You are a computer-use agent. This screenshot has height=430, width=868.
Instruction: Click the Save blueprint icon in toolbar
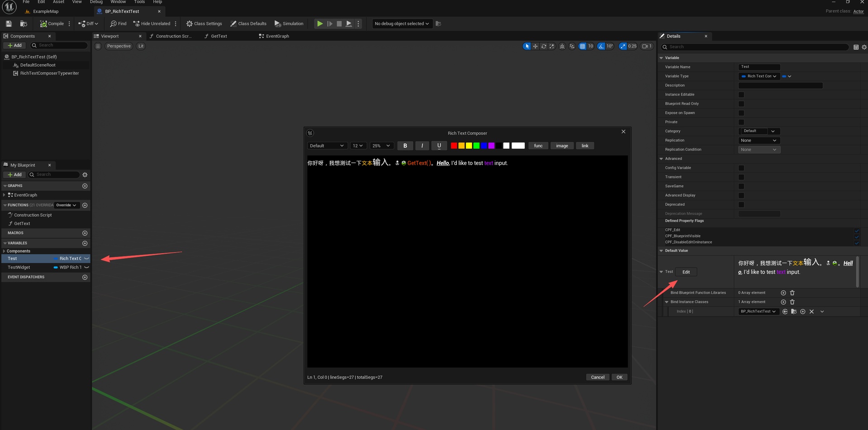(9, 24)
